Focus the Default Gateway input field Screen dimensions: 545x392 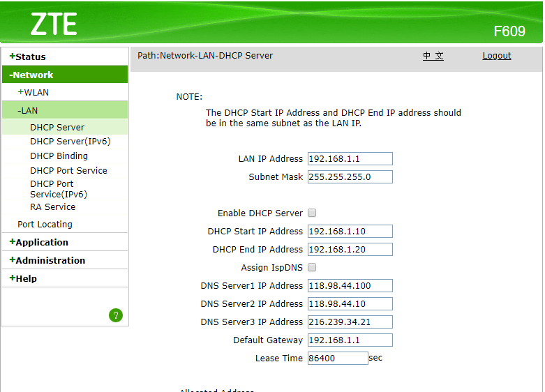(350, 340)
